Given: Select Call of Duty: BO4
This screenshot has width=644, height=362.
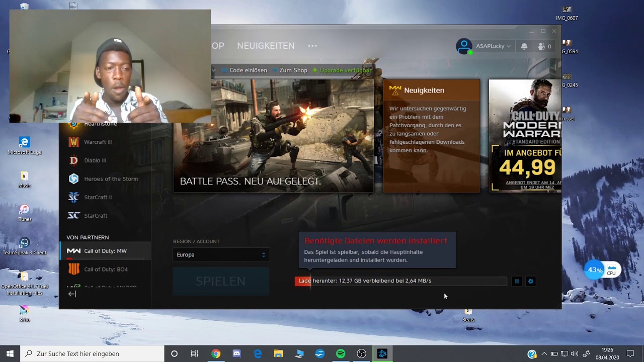Looking at the screenshot, I should [105, 269].
